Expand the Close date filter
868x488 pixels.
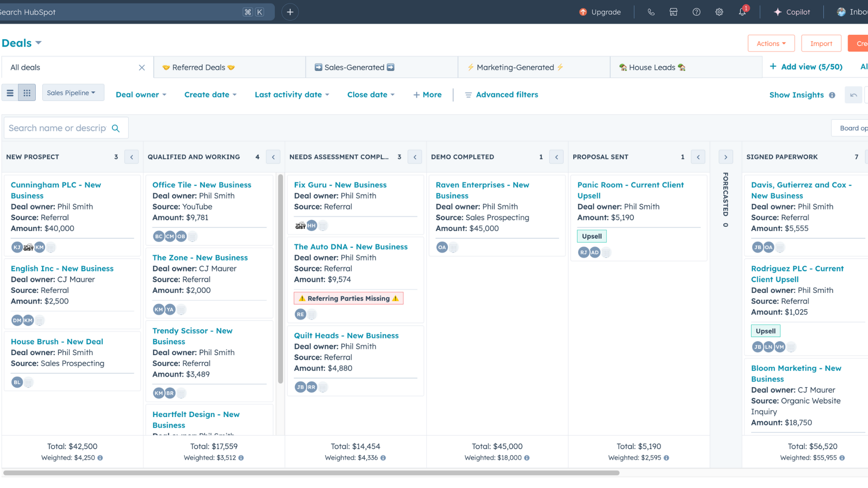click(x=371, y=95)
